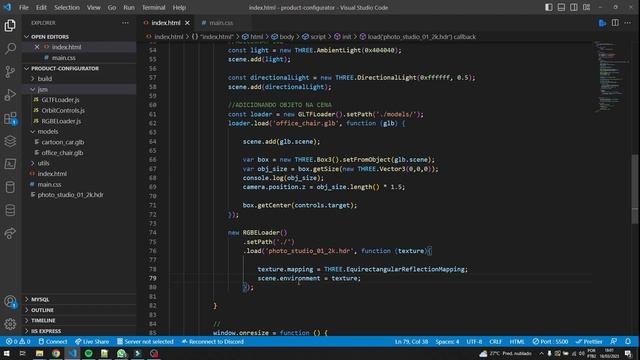Click the database cylinder icon in activity bar
The height and width of the screenshot is (360, 640).
click(10, 187)
